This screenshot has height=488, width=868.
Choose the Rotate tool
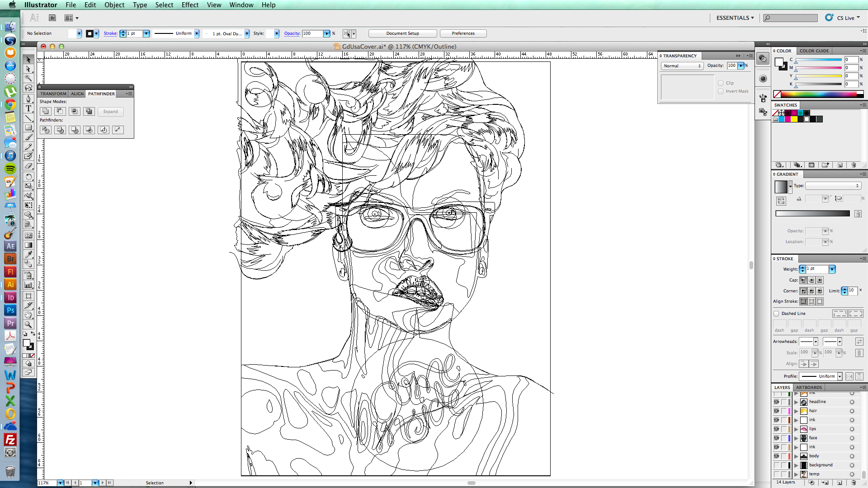click(x=28, y=177)
